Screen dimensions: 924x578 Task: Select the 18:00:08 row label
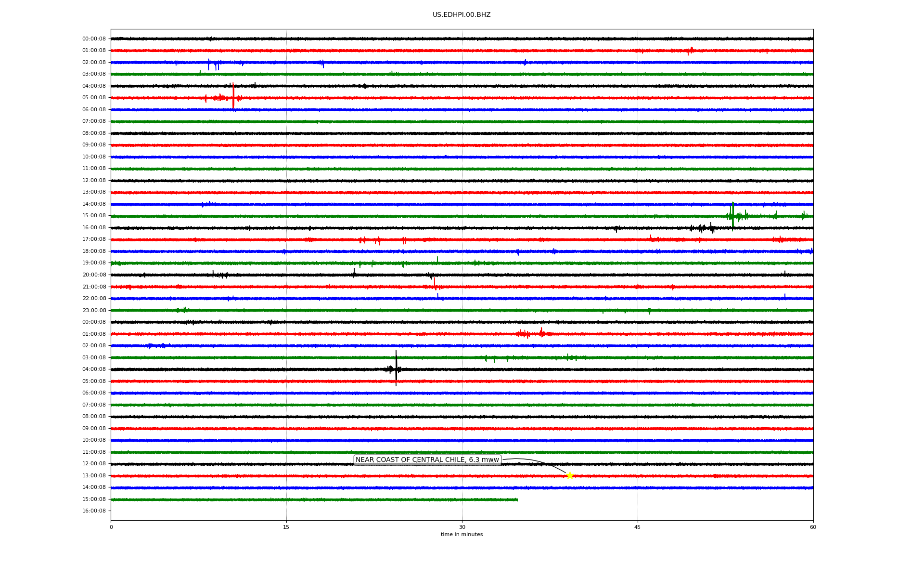pyautogui.click(x=94, y=251)
